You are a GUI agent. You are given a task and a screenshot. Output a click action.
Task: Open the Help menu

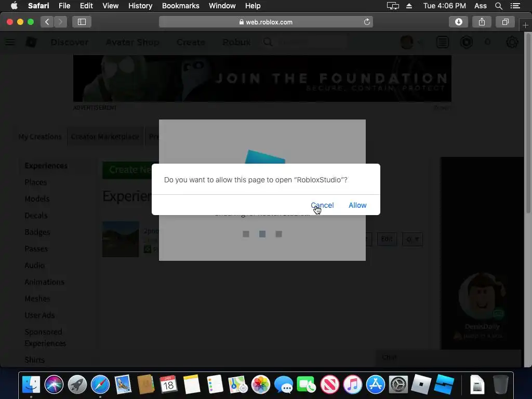(x=253, y=6)
